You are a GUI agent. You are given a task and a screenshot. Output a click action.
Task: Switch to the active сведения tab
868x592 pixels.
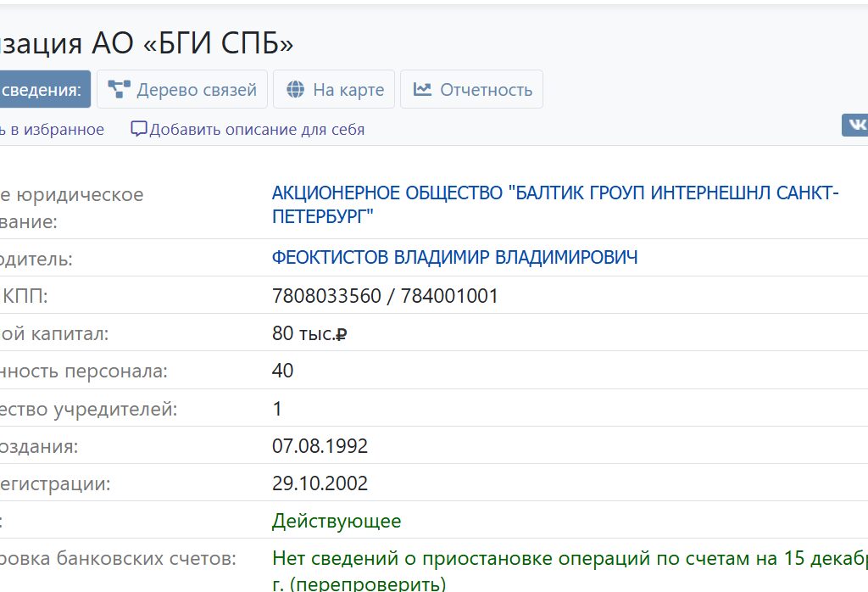pyautogui.click(x=42, y=89)
